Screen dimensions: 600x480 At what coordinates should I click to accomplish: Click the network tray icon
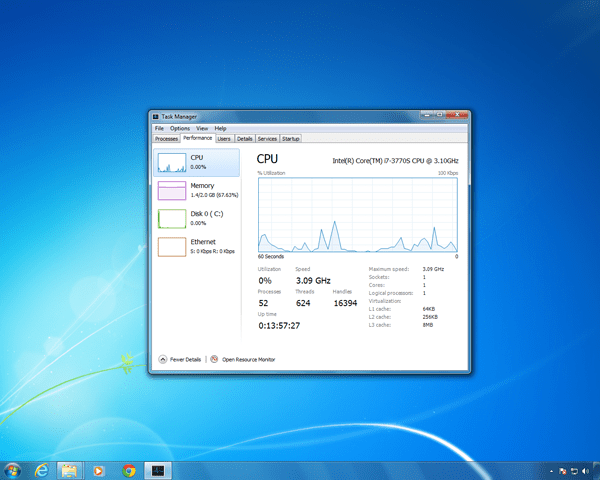(574, 471)
